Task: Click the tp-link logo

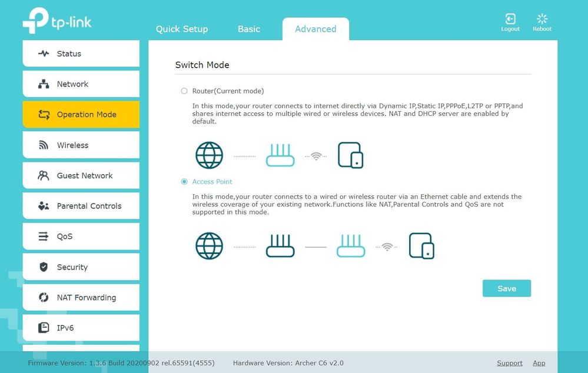Action: pos(57,21)
